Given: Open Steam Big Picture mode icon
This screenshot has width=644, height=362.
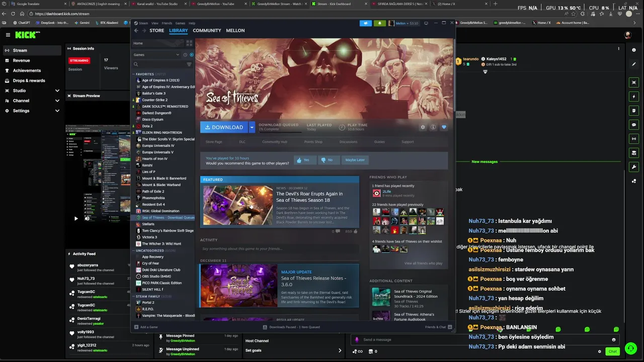Looking at the screenshot, I should 426,23.
